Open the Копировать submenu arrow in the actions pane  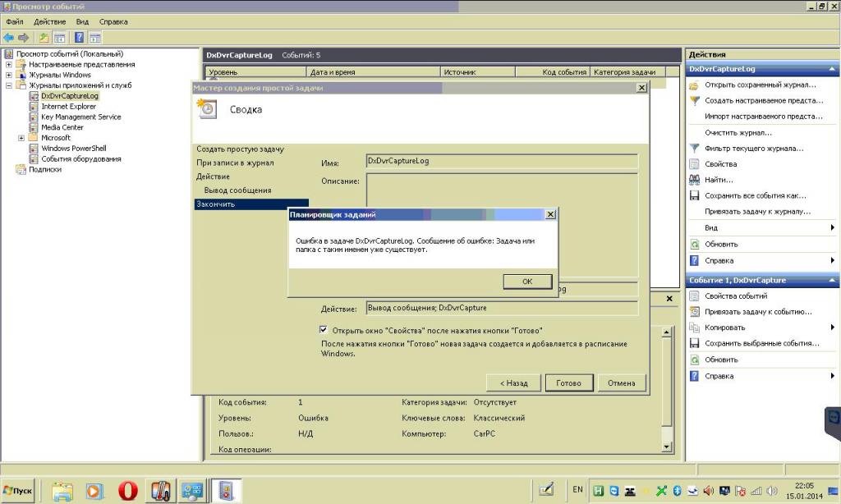pyautogui.click(x=832, y=328)
